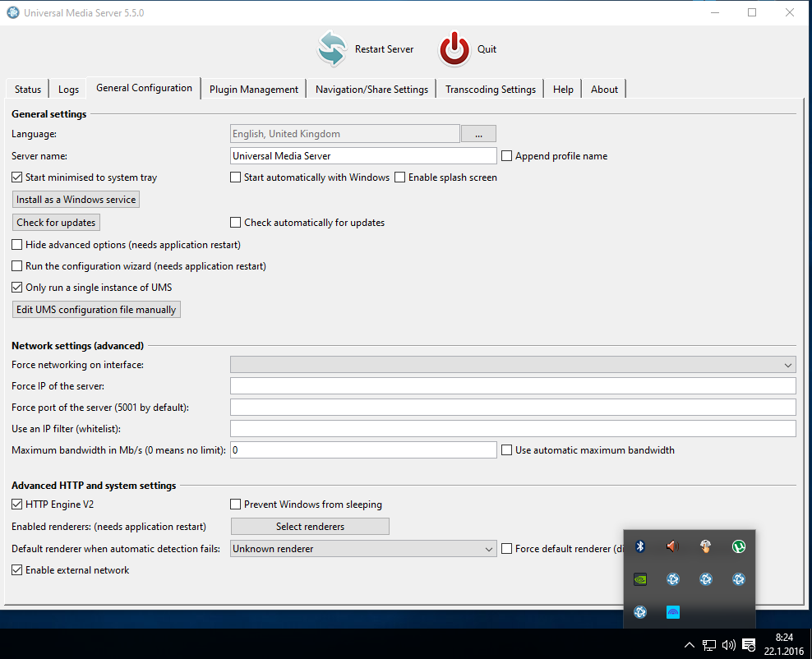Click the Quit label
812x659 pixels.
click(487, 49)
